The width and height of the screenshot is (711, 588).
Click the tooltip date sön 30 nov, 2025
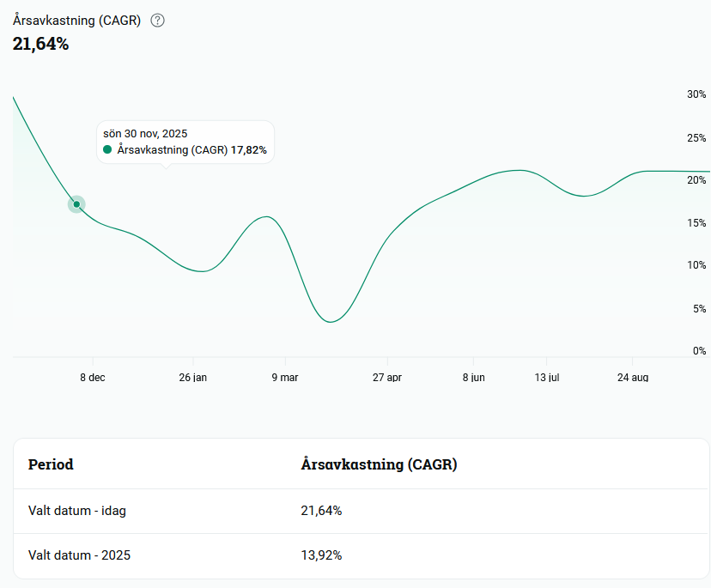pyautogui.click(x=145, y=134)
